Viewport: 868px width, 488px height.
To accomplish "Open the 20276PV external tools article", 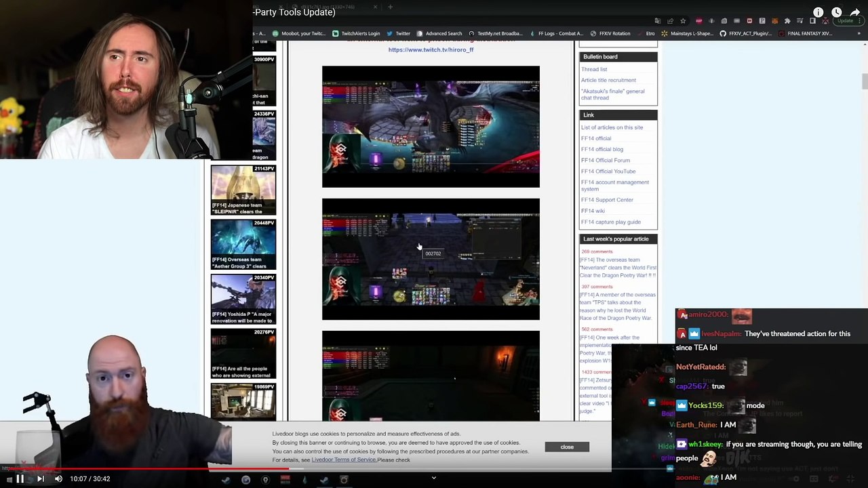I will coord(243,354).
